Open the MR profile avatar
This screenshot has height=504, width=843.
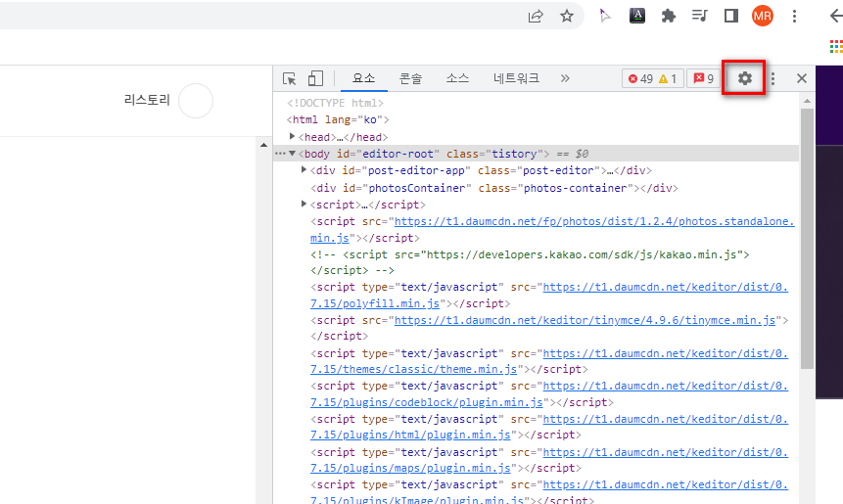point(763,16)
